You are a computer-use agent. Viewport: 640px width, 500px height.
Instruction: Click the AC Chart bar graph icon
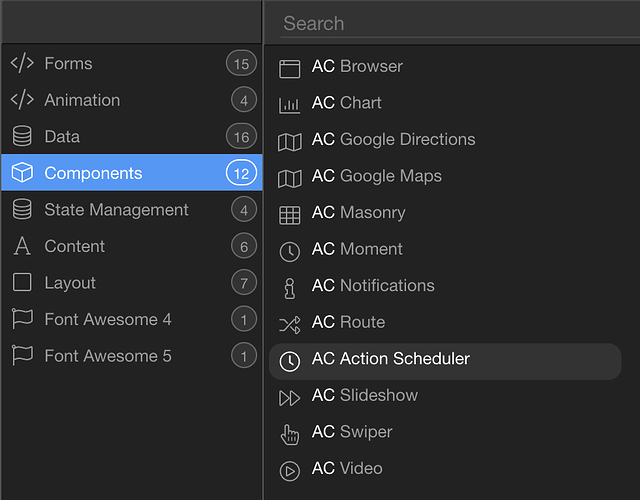point(289,105)
